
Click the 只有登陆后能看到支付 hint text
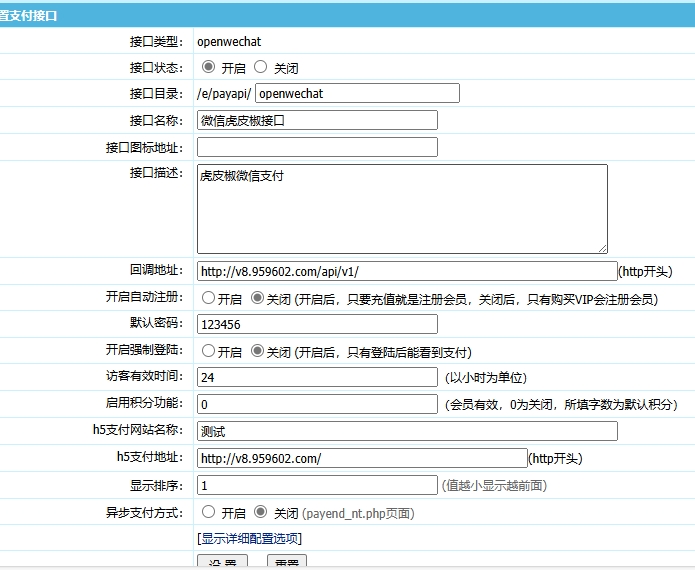pyautogui.click(x=383, y=352)
